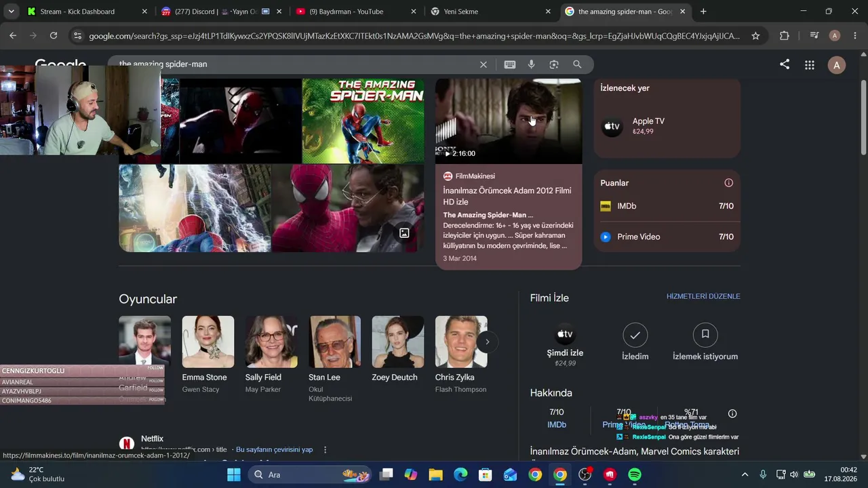The height and width of the screenshot is (488, 868).
Task: Open a new Chrome tab
Action: coord(703,12)
